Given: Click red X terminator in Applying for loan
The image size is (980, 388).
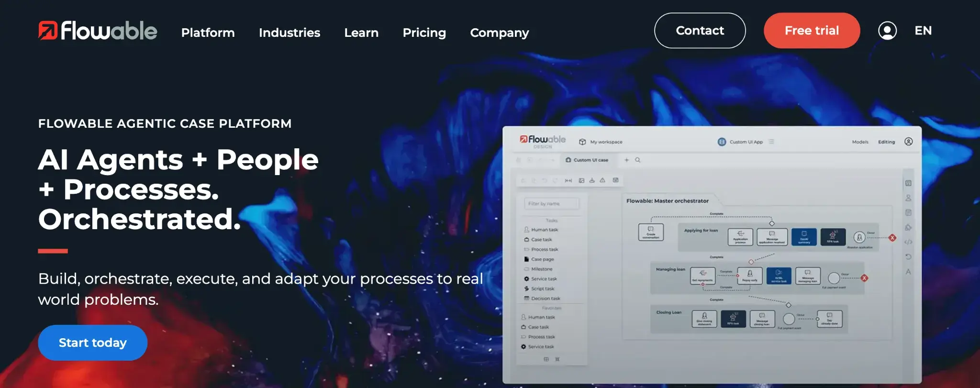Looking at the screenshot, I should point(892,238).
